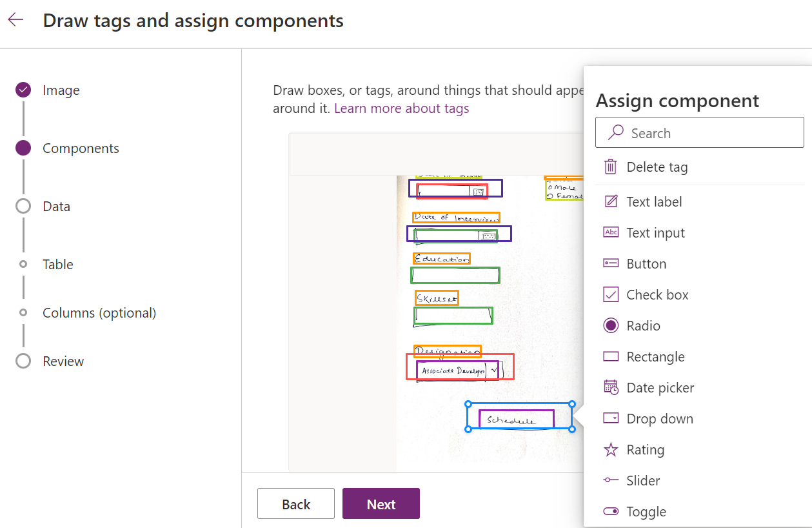This screenshot has height=528, width=812.
Task: Click the Next button
Action: pos(381,503)
